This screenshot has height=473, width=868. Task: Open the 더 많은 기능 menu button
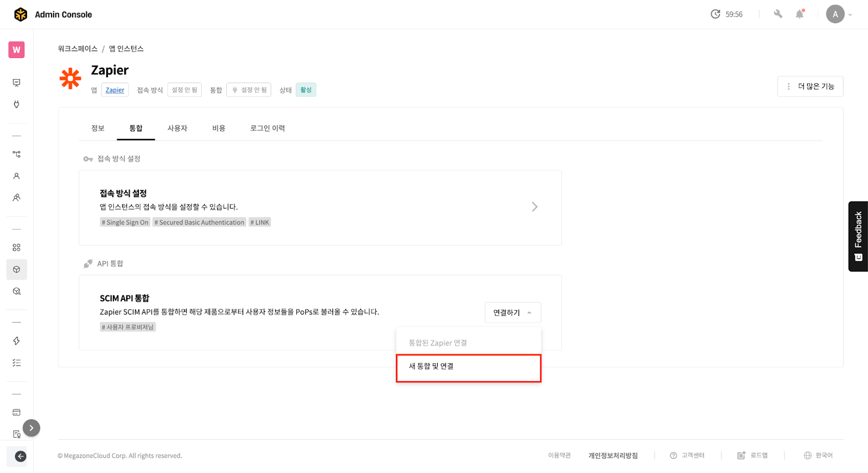click(810, 86)
